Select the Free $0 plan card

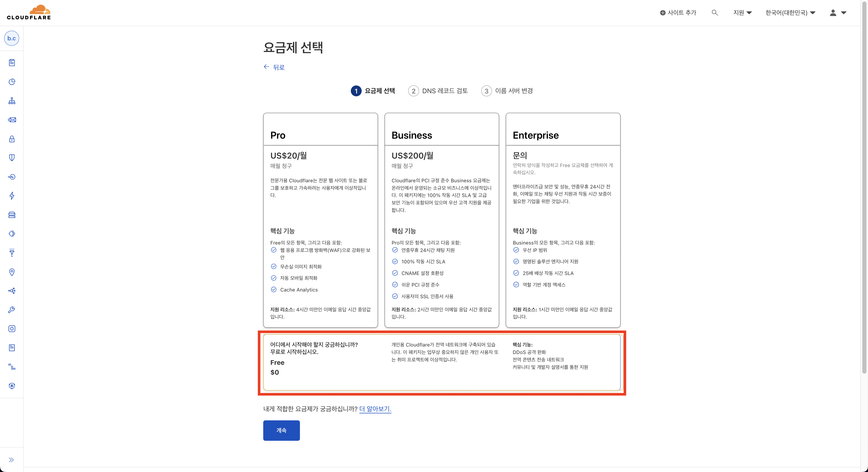[x=441, y=363]
